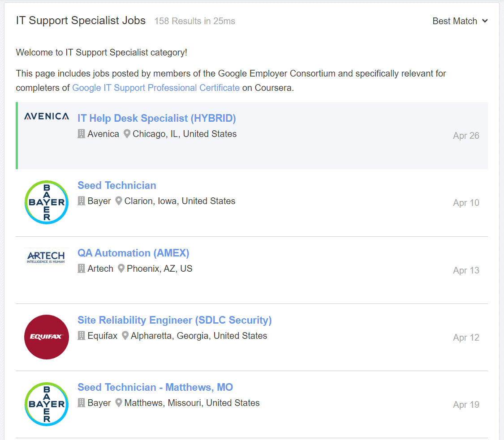
Task: Open the Google IT Support Professional Certificate link
Action: pos(156,87)
